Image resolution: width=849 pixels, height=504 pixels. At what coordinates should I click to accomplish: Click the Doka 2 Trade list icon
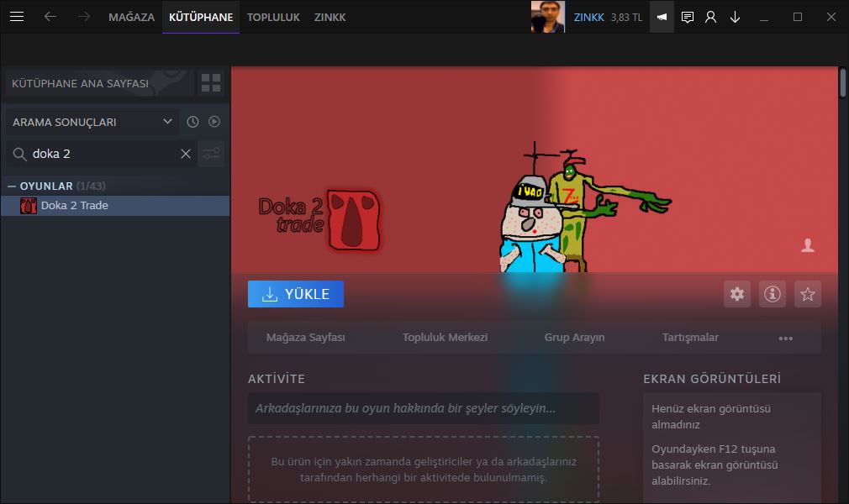click(28, 206)
